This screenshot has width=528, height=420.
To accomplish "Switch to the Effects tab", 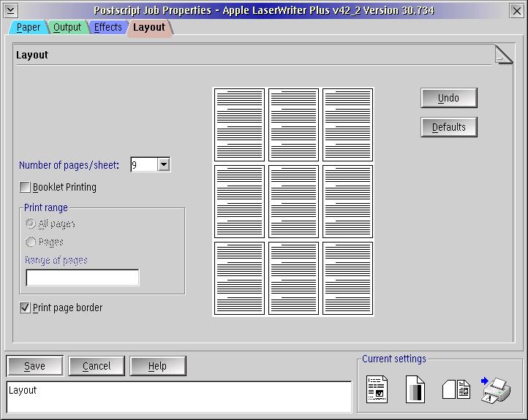I will [x=108, y=27].
